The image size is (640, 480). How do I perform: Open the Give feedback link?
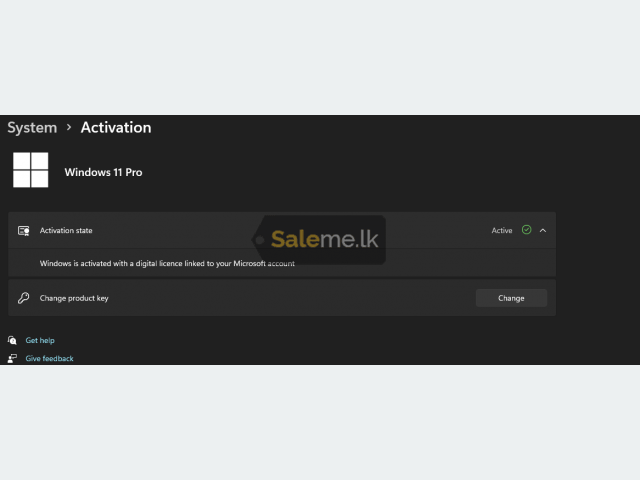tap(49, 358)
